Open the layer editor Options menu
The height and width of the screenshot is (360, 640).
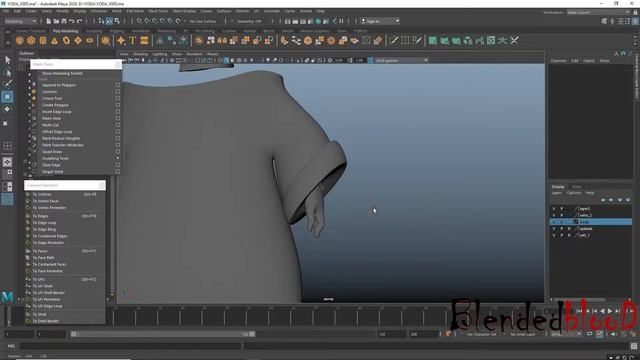coord(573,193)
